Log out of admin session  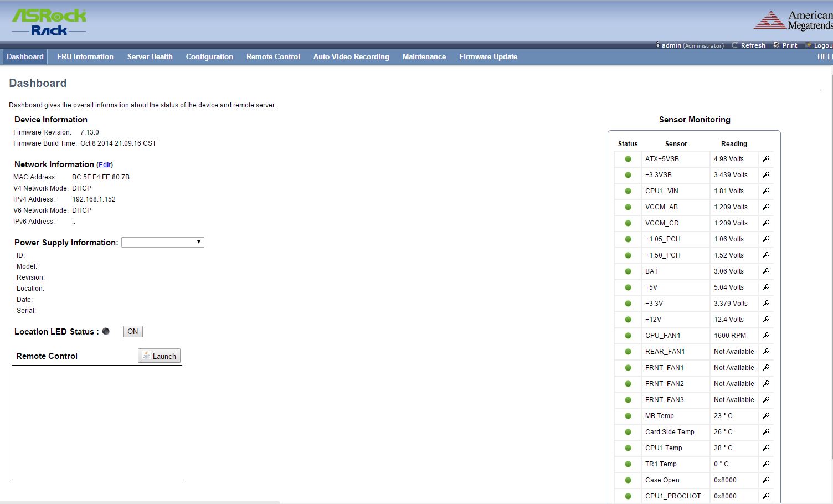[819, 45]
